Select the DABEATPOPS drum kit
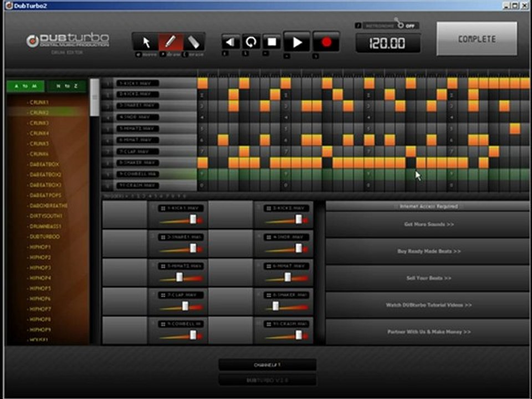The height and width of the screenshot is (399, 532). click(x=45, y=195)
